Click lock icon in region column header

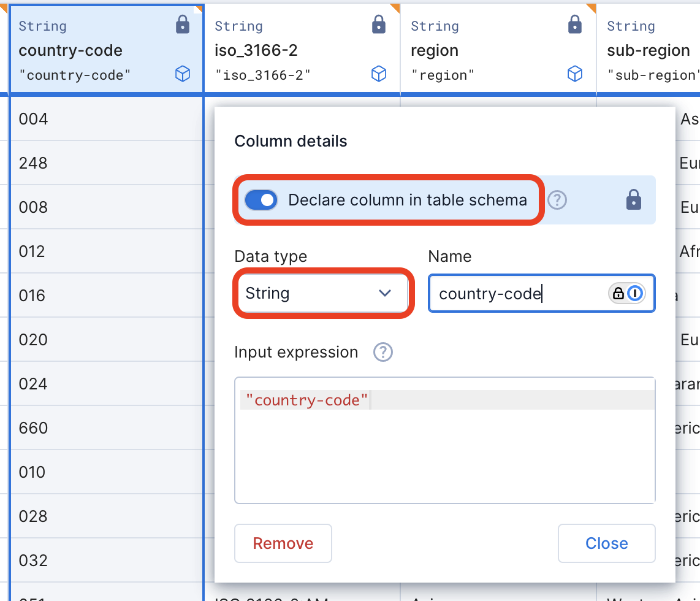tap(575, 25)
